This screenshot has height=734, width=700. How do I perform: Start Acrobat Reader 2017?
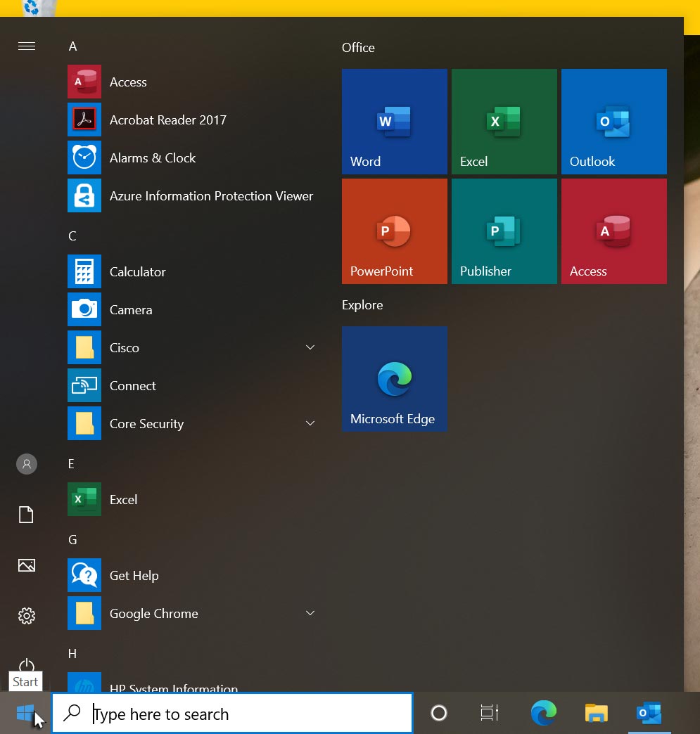(167, 120)
